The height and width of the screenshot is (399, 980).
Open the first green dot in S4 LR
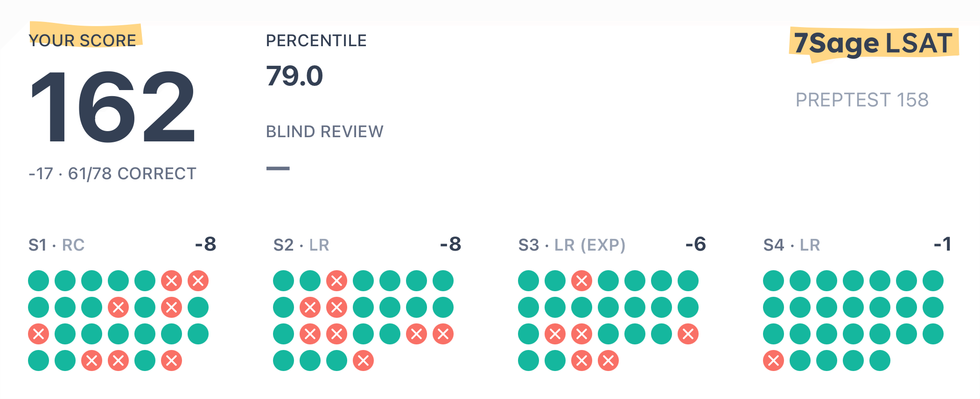coord(773,281)
